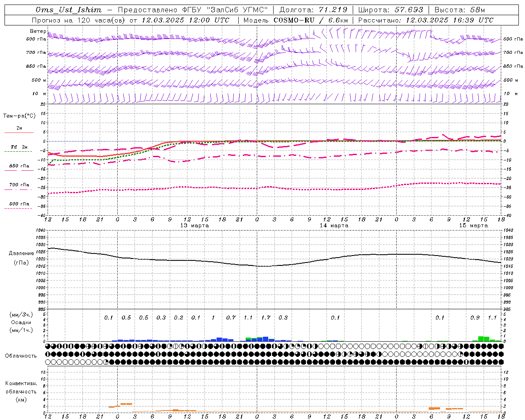Click the 14 марта date label
Image resolution: width=525 pixels, height=420 pixels.
334,226
